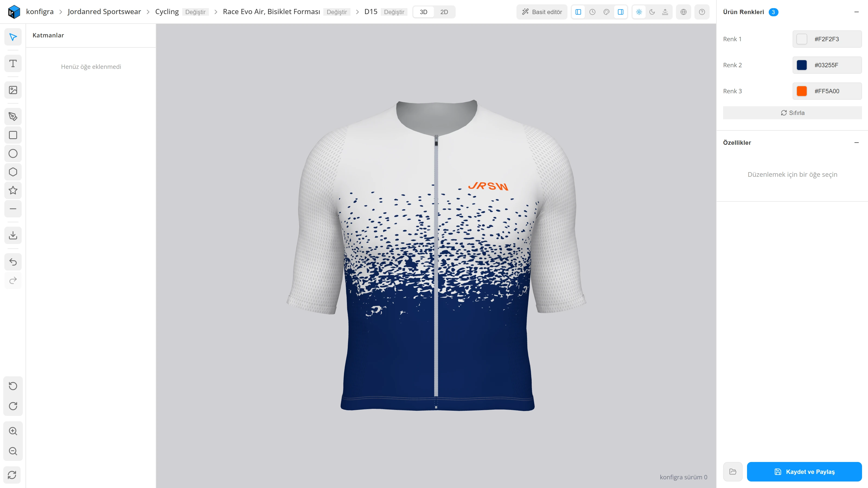The height and width of the screenshot is (488, 868).
Task: Click the redo arrow icon
Action: [x=13, y=281]
